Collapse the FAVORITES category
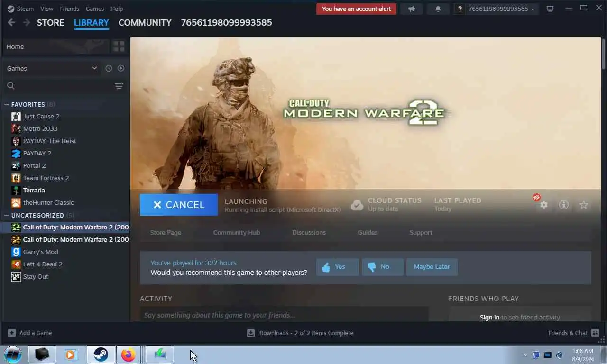 [x=7, y=104]
